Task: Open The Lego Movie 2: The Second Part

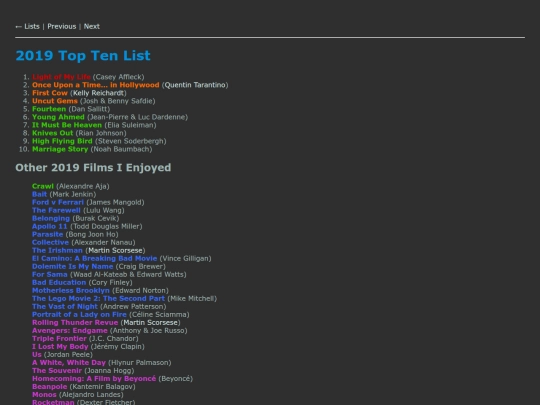Action: (x=98, y=299)
